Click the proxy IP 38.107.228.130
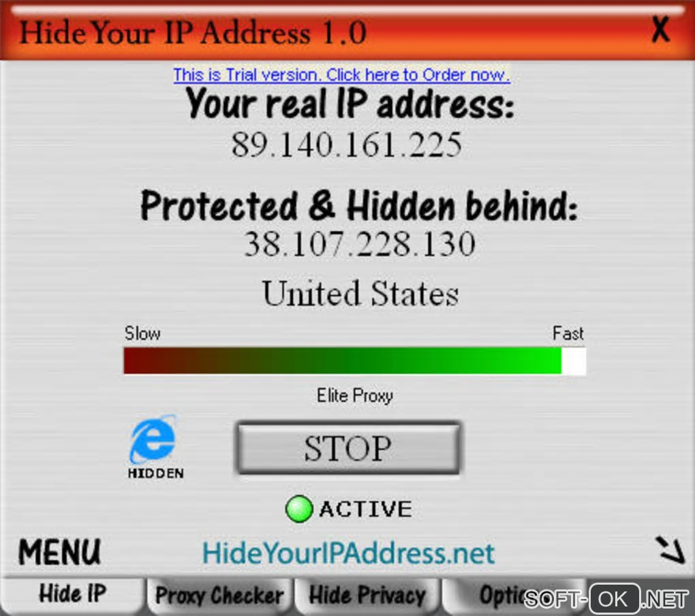The height and width of the screenshot is (616, 695). coord(360,244)
